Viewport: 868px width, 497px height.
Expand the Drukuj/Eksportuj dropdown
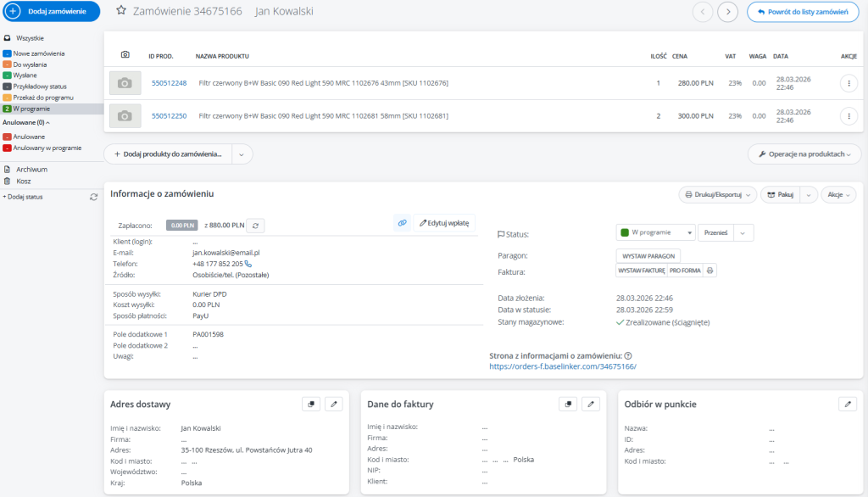[718, 194]
